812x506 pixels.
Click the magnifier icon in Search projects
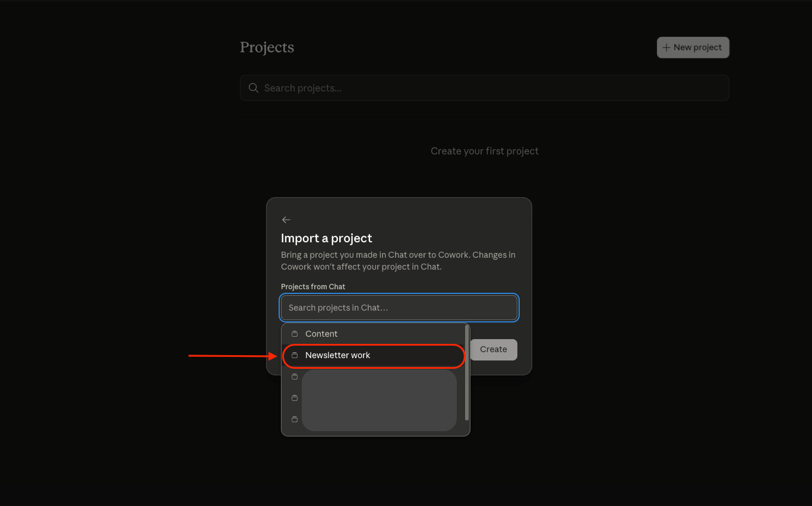pyautogui.click(x=254, y=88)
